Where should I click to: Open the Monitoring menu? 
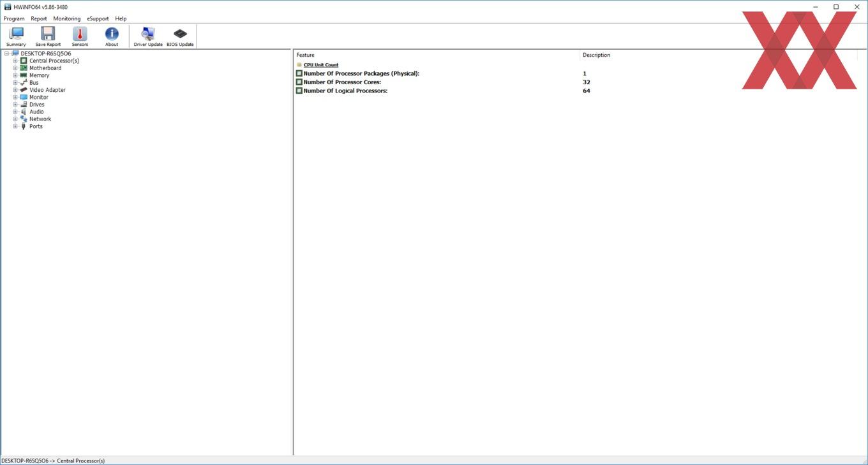[x=67, y=18]
